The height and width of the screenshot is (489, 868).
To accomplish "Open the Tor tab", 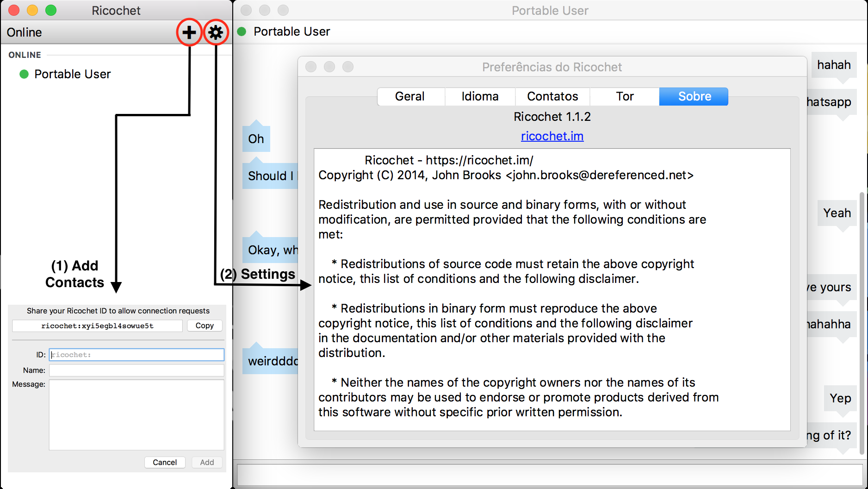I will click(625, 96).
